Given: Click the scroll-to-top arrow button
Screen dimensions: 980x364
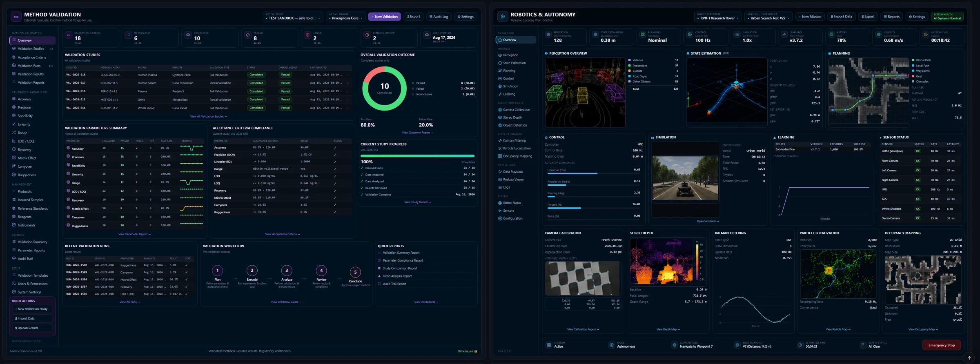Looking at the screenshot, I should point(969,358).
